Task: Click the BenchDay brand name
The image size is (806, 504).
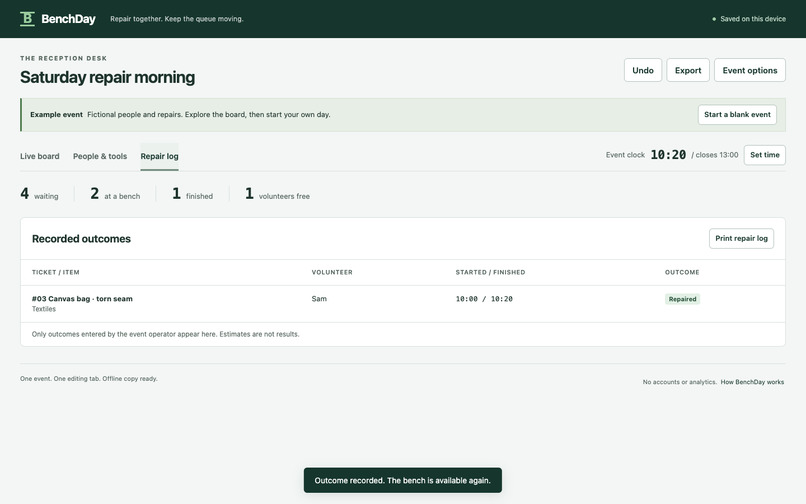Action: click(68, 19)
